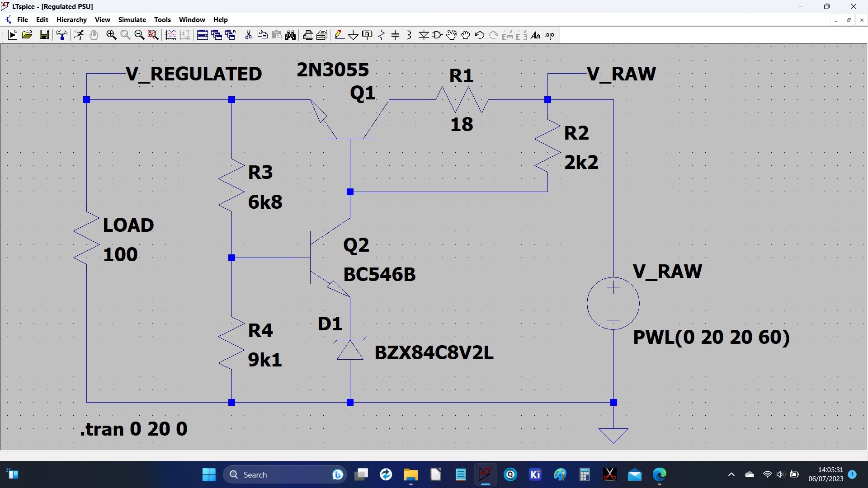The image size is (868, 488).
Task: Zoom to fit with the crossed magnifier icon
Action: (x=153, y=35)
